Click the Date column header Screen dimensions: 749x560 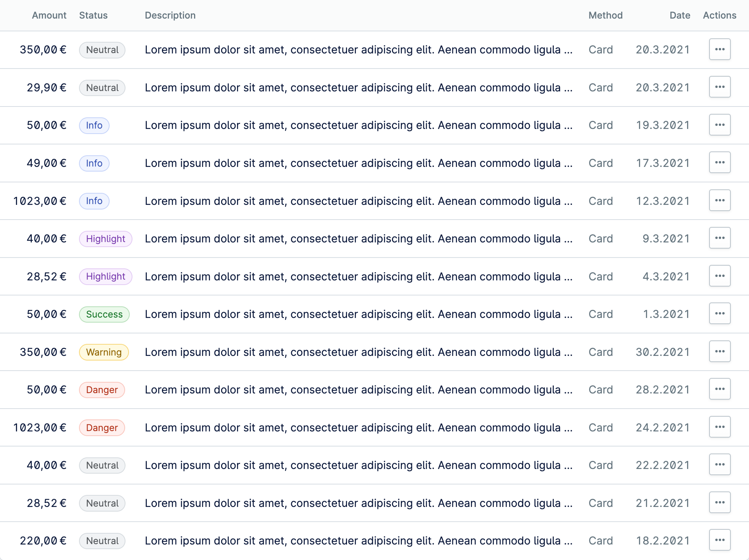click(x=680, y=15)
